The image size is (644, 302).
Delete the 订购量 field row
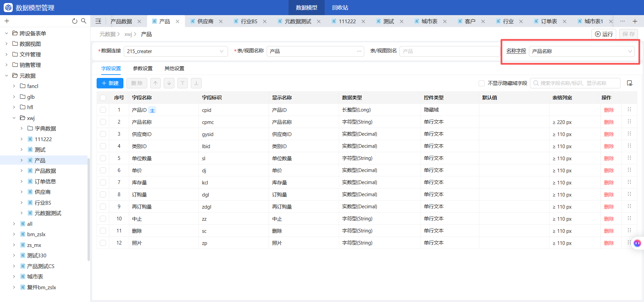609,195
